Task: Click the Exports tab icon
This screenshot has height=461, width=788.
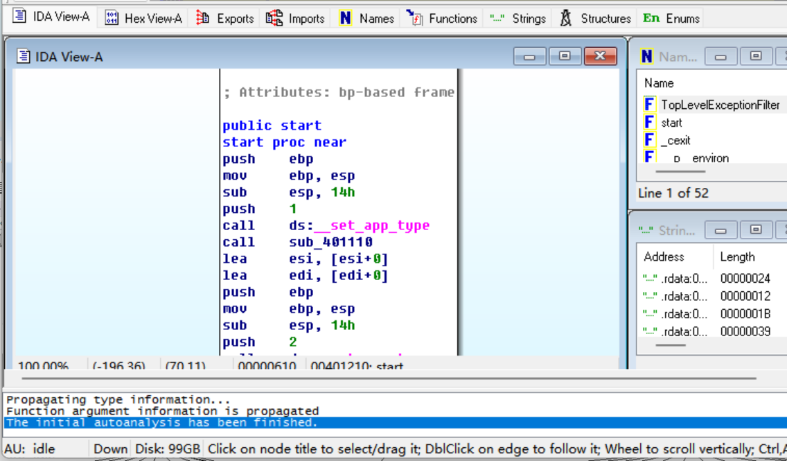Action: pos(203,18)
